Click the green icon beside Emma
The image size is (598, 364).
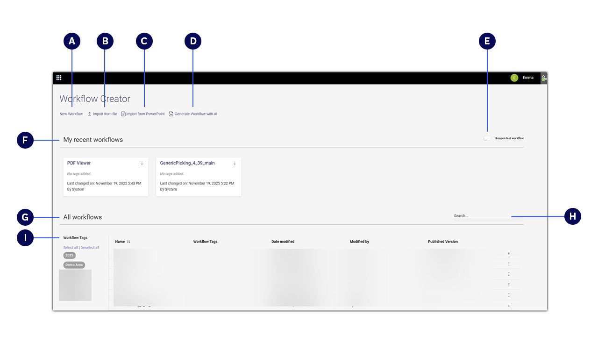point(544,78)
